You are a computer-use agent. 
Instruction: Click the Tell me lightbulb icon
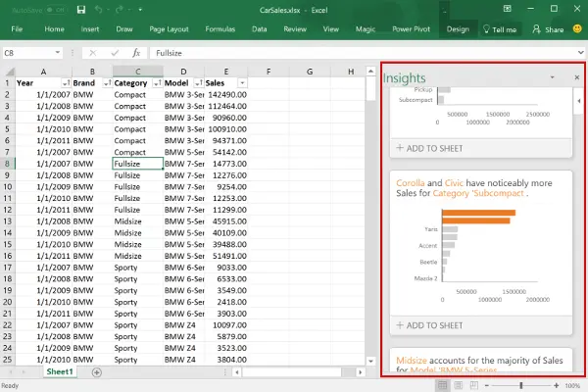(x=487, y=29)
